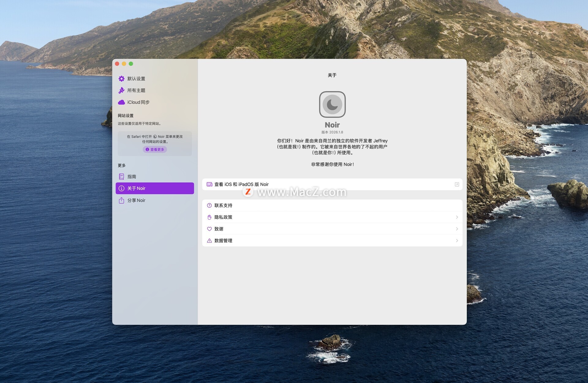The image size is (588, 383).
Task: Expand the 隐私政策 row chevron
Action: (457, 217)
